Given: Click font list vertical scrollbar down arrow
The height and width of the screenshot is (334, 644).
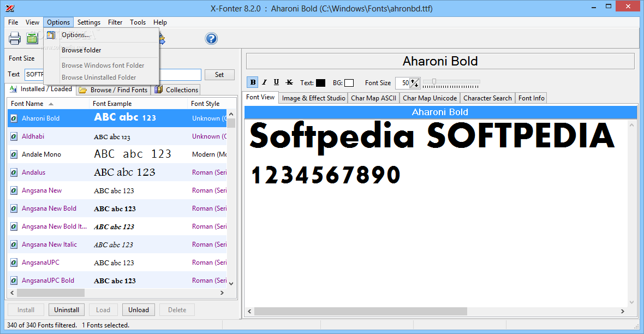Looking at the screenshot, I should (231, 283).
